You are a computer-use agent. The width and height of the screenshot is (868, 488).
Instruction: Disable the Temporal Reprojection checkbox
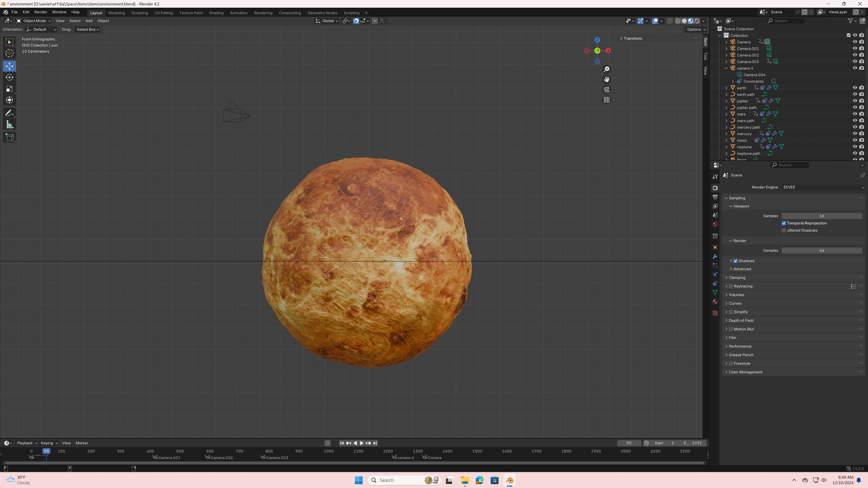tap(784, 223)
